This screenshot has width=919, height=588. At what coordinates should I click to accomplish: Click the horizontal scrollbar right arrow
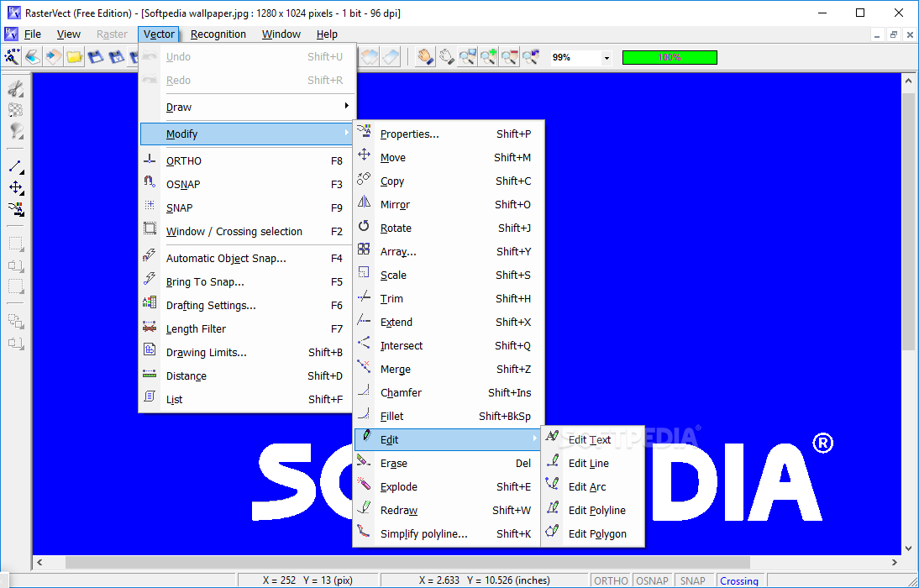895,562
